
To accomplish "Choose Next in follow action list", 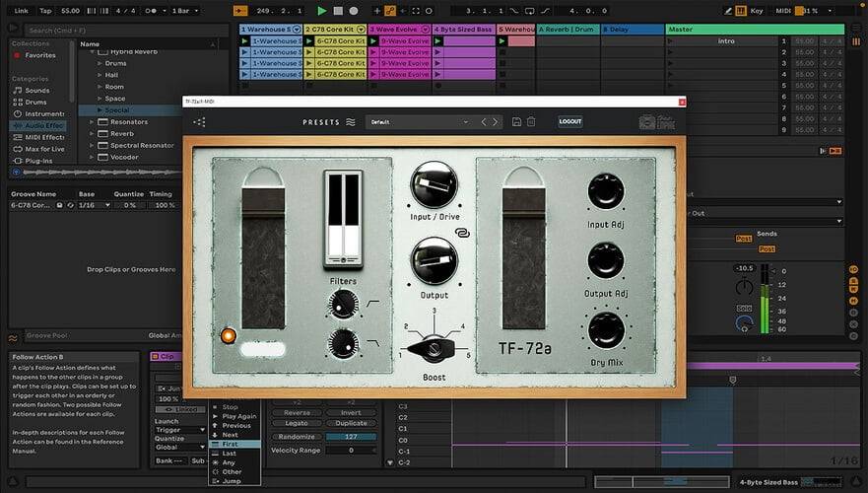I will (x=234, y=435).
